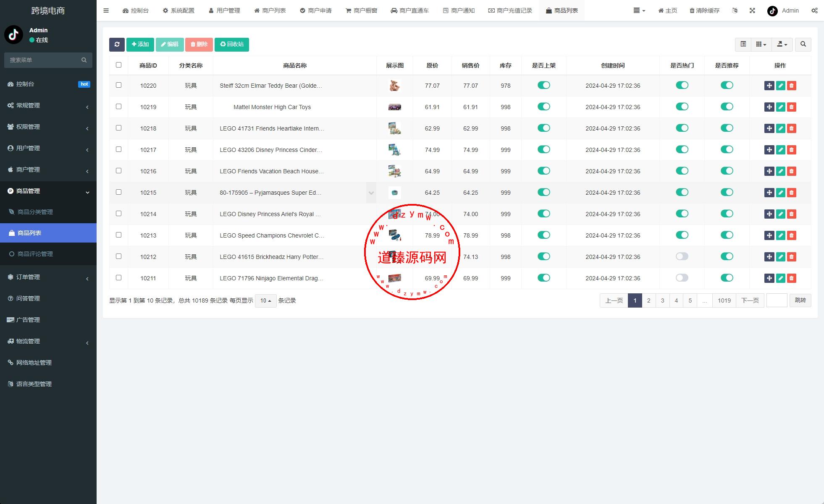Click drag-move icon for product 10216
The image size is (824, 504).
tap(769, 171)
